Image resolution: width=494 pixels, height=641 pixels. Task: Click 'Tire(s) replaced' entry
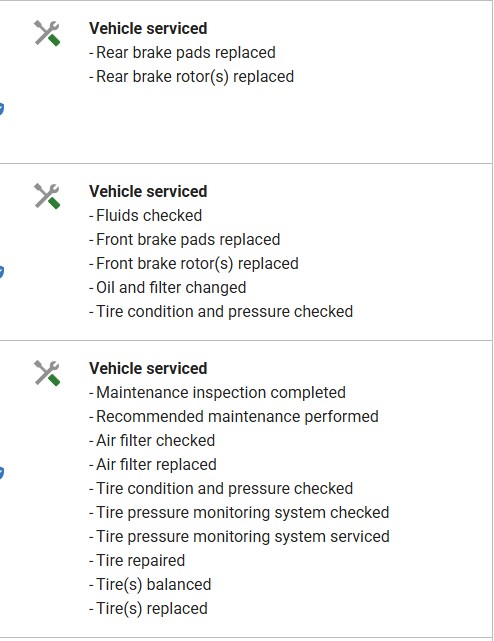click(148, 609)
